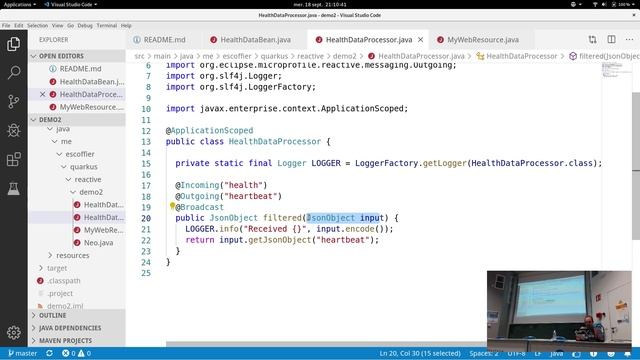The image size is (640, 360).
Task: Close the HealthDataProcessor.java tab
Action: pos(420,40)
